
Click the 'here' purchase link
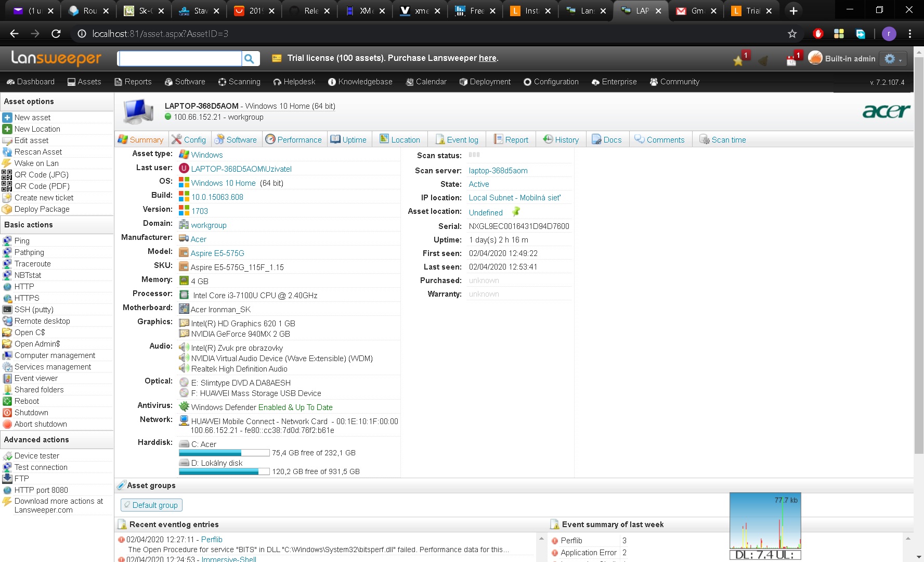[487, 58]
